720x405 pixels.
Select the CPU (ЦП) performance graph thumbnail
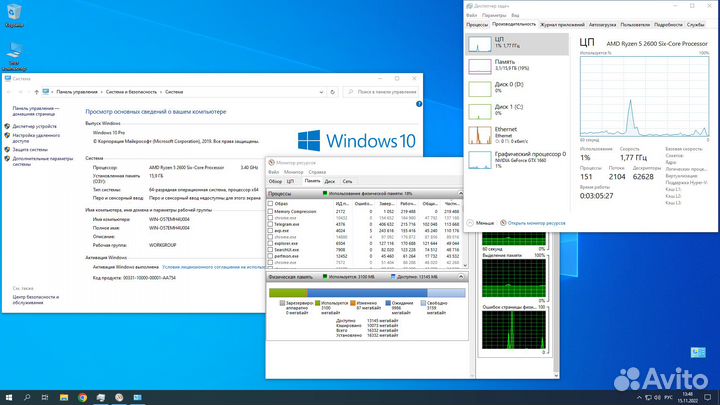(x=480, y=44)
